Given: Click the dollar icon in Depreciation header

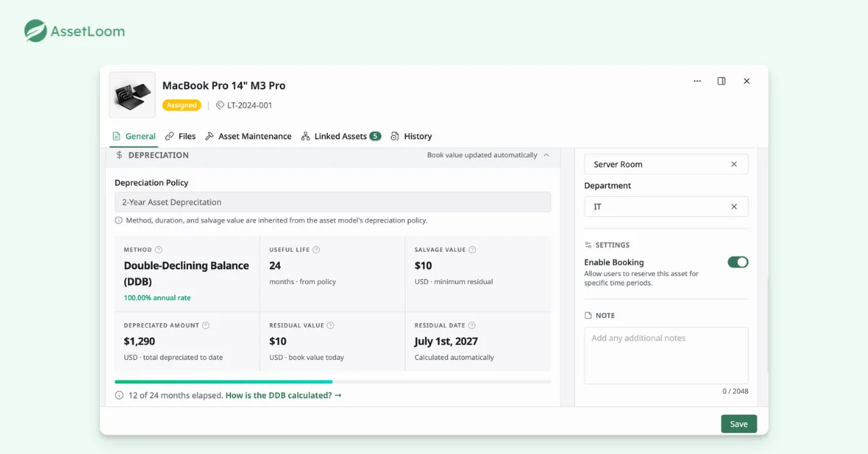Looking at the screenshot, I should pos(119,155).
